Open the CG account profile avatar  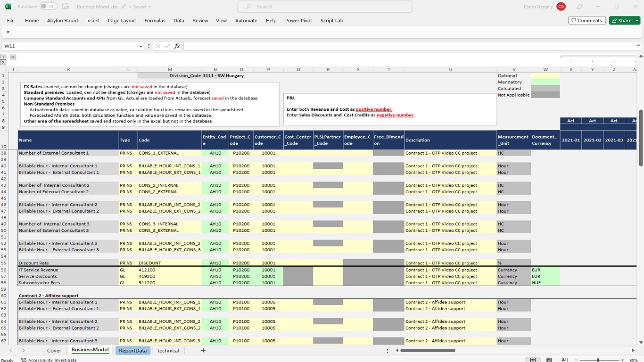561,7
